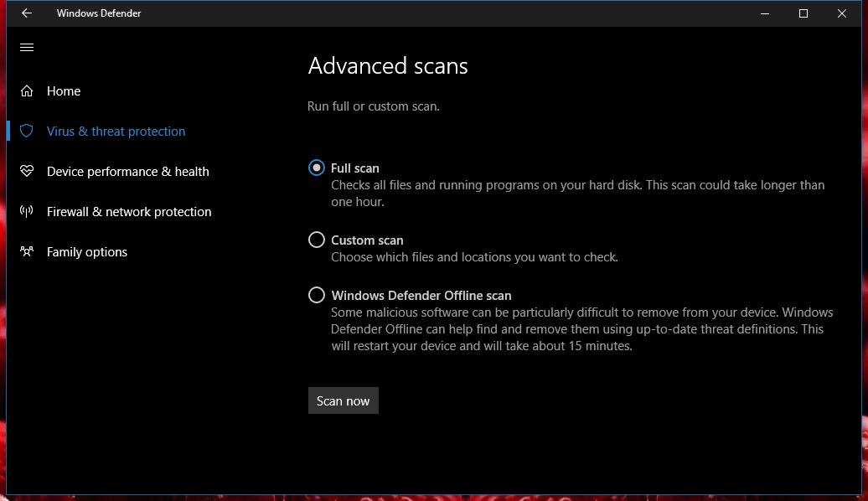Open Firewall & network protection section

pos(129,211)
